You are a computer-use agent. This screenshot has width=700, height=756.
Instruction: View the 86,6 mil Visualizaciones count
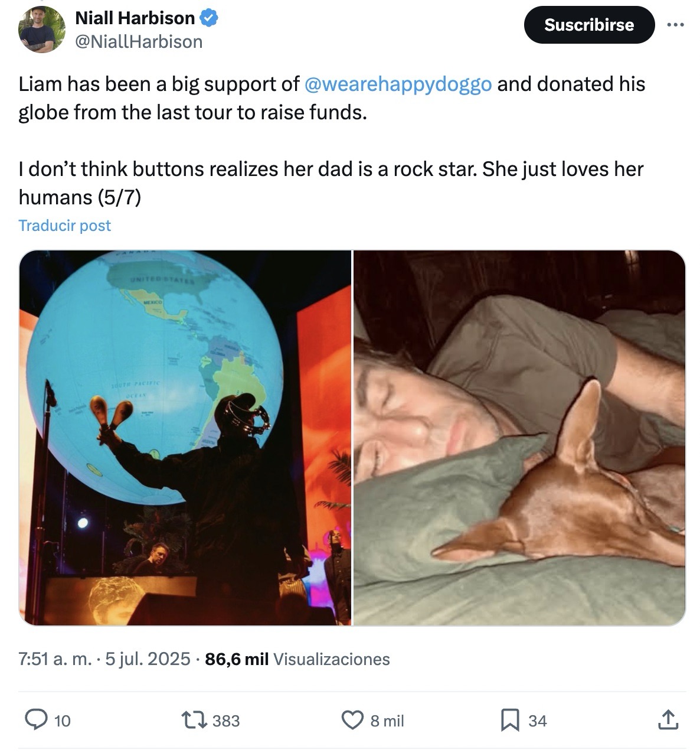pos(297,659)
